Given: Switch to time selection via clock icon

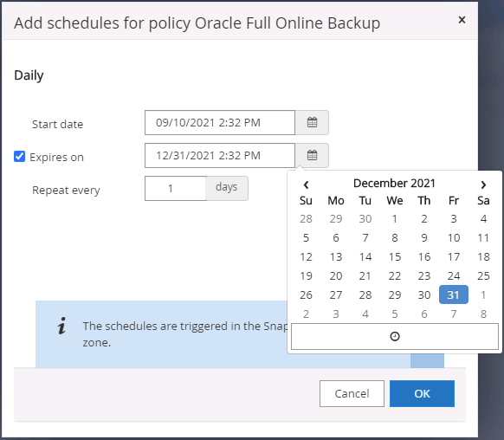Looking at the screenshot, I should (394, 336).
